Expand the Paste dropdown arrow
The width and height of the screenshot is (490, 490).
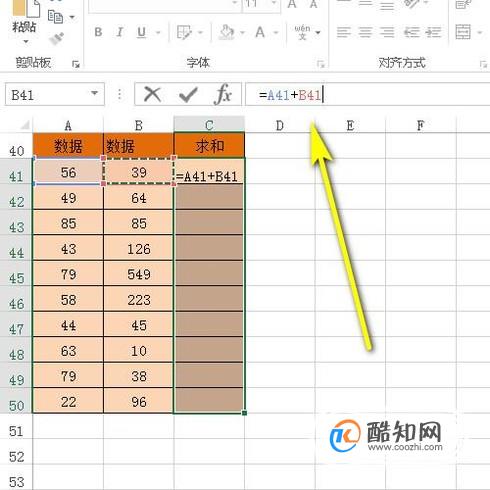point(26,42)
